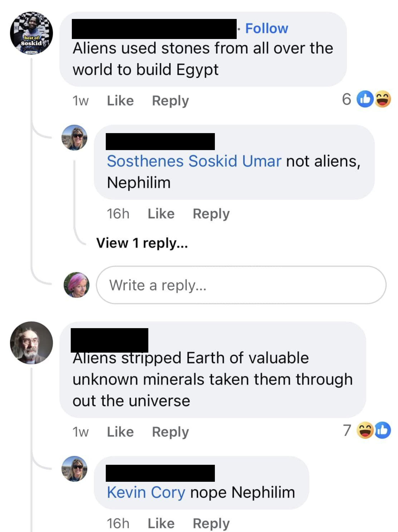The height and width of the screenshot is (532, 398).
Task: Follow the author of the Egypt comment
Action: click(x=266, y=28)
